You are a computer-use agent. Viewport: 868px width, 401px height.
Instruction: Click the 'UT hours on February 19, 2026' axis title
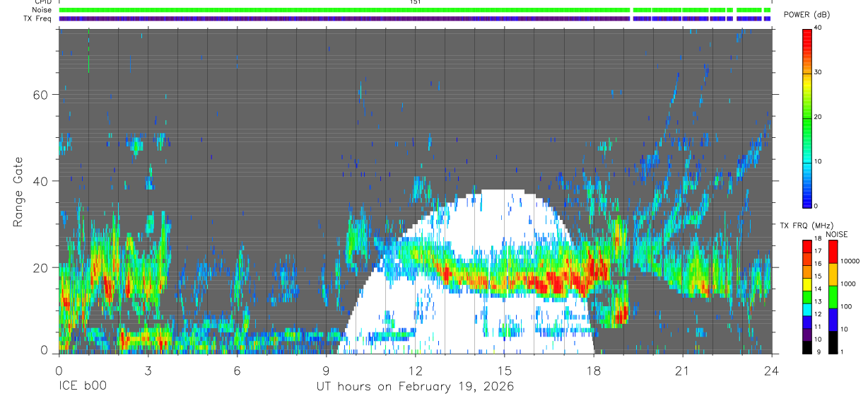coord(415,387)
